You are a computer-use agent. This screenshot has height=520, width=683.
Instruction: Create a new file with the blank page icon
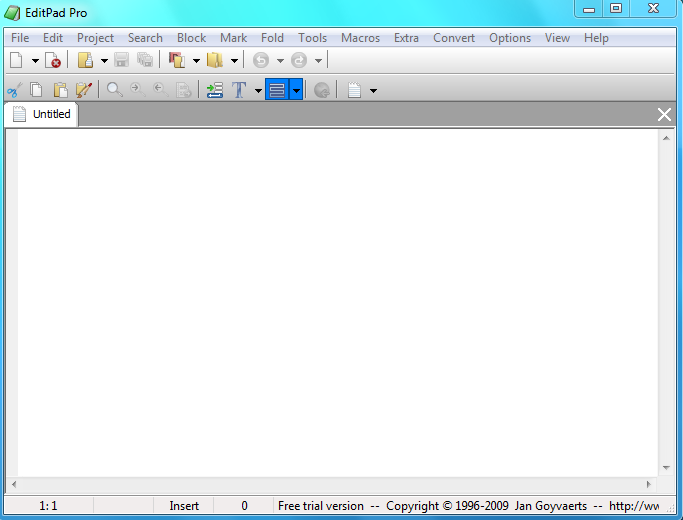click(16, 60)
